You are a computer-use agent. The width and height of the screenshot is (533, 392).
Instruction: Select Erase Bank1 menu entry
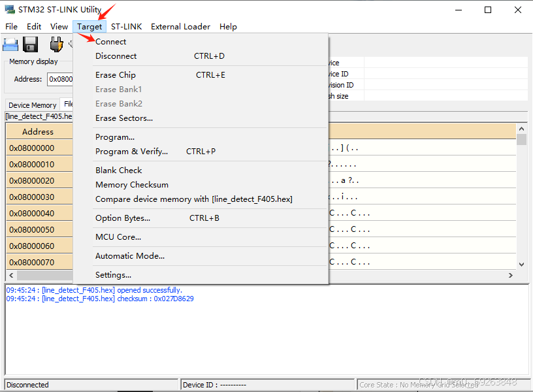click(x=201, y=90)
